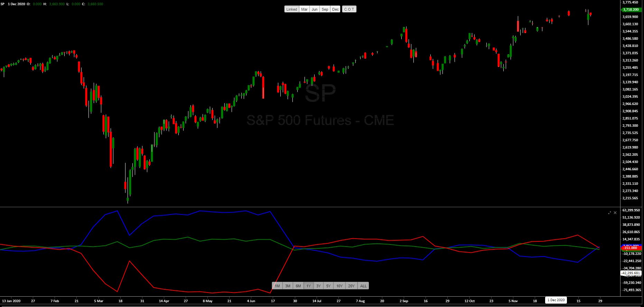This screenshot has width=644, height=307.
Task: Click the 1 Dec 2020 date marker
Action: tap(556, 300)
